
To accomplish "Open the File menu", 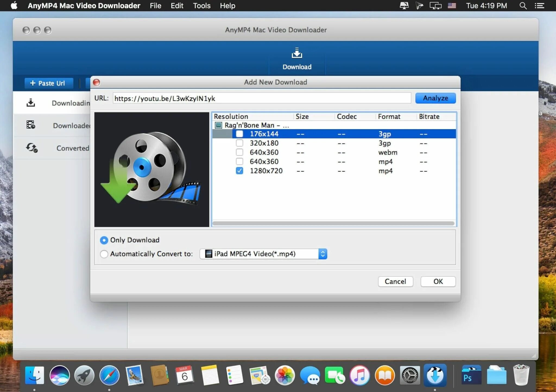I will coord(155,6).
